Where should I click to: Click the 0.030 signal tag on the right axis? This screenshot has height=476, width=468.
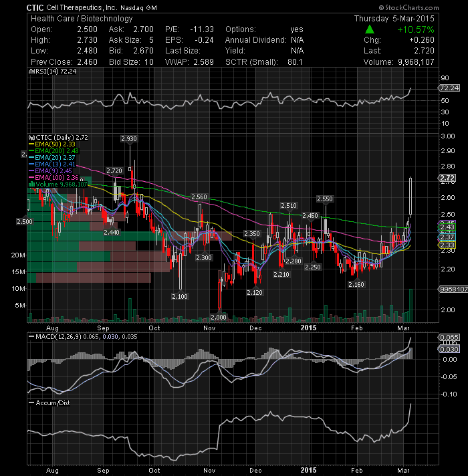coord(449,349)
